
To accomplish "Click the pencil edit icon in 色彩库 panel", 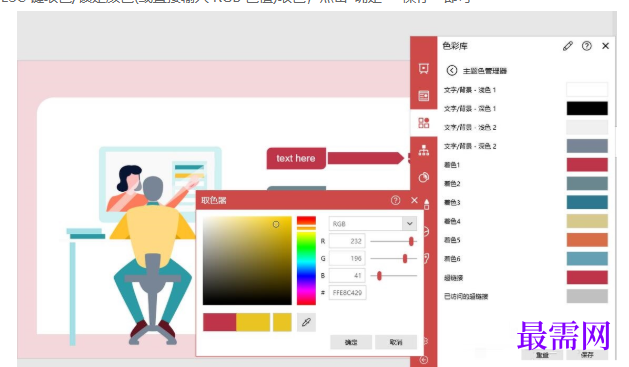I will [x=568, y=46].
